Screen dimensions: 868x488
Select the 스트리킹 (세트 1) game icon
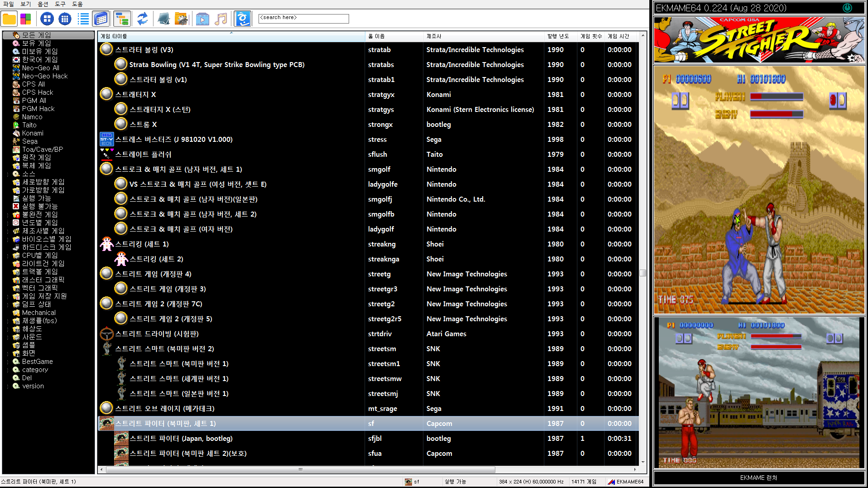[x=106, y=244]
